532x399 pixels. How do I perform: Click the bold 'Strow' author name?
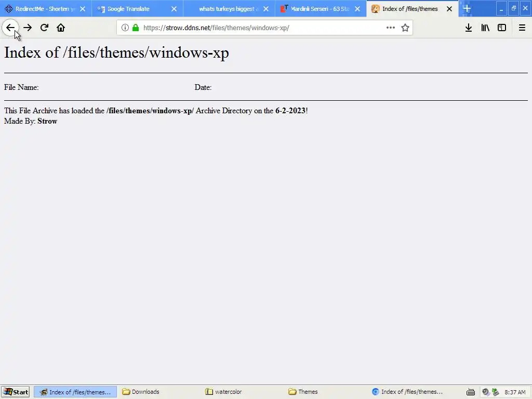pyautogui.click(x=47, y=121)
